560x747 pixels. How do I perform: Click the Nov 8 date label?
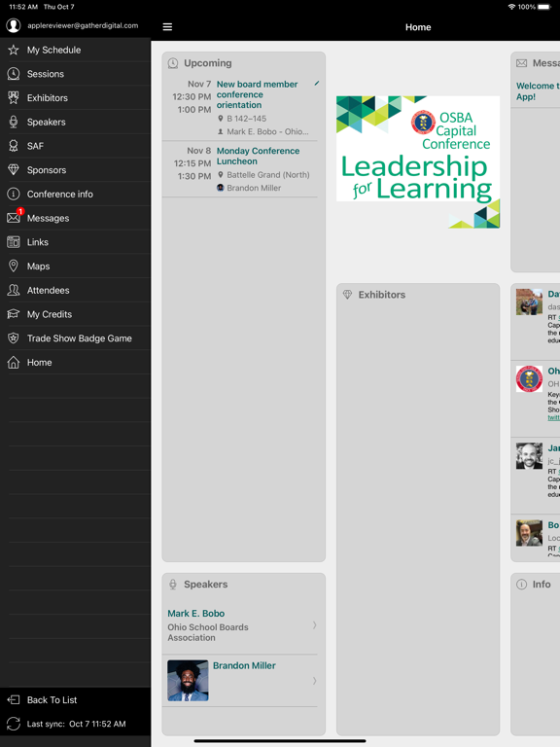point(199,151)
